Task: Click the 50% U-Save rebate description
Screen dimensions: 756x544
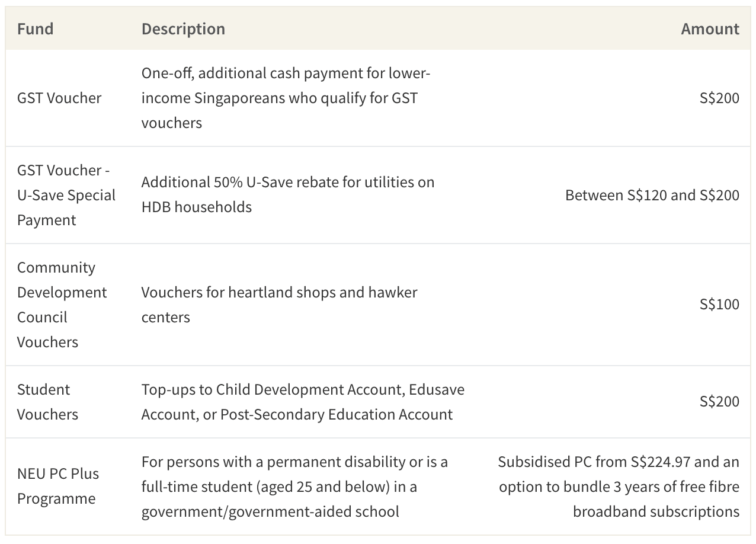Action: pos(288,194)
